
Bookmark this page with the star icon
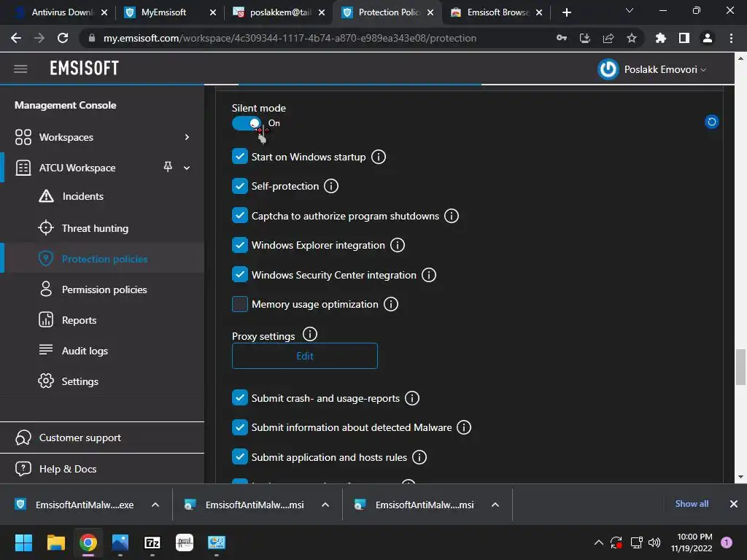pos(632,38)
